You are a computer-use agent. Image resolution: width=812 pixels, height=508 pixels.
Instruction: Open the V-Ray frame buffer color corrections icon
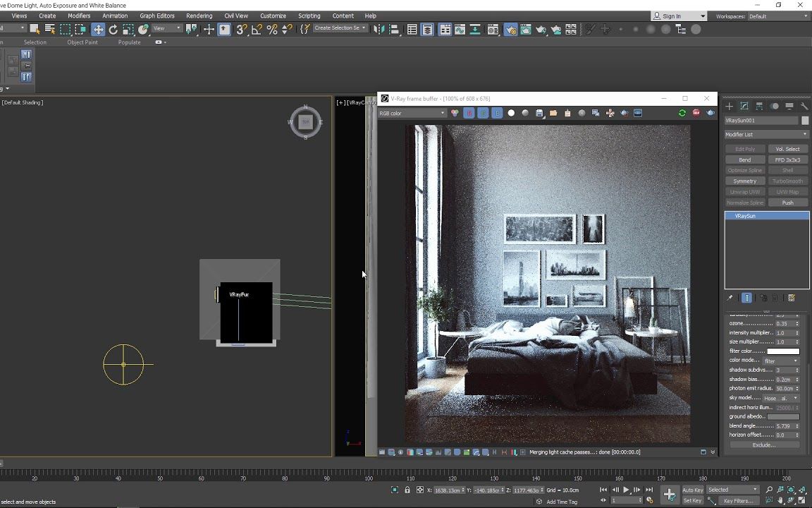click(455, 113)
